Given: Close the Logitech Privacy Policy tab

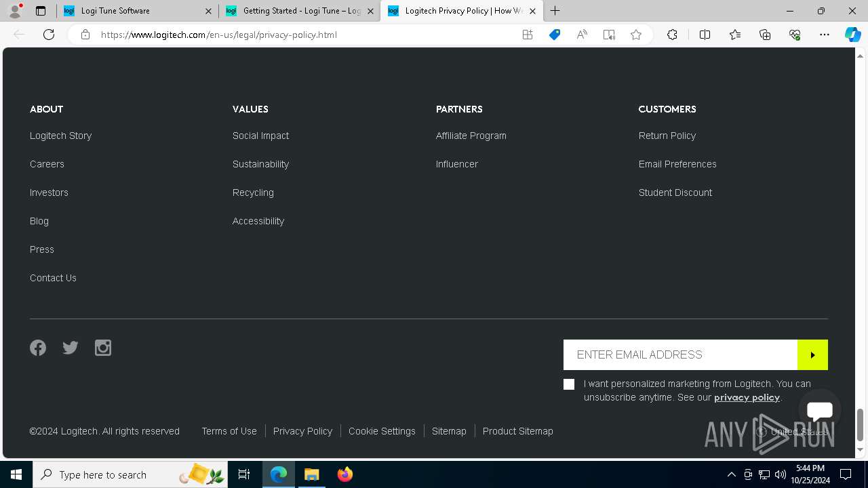Looking at the screenshot, I should pyautogui.click(x=532, y=11).
